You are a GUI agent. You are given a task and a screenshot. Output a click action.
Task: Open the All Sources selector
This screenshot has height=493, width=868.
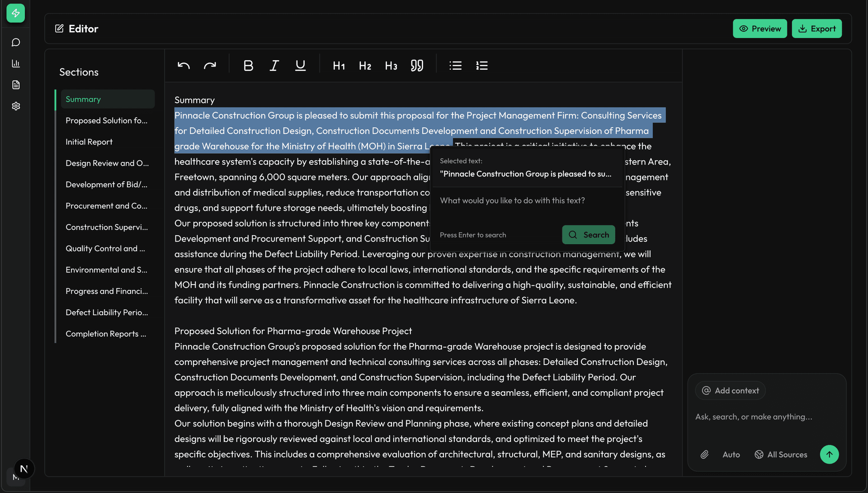[x=781, y=455]
